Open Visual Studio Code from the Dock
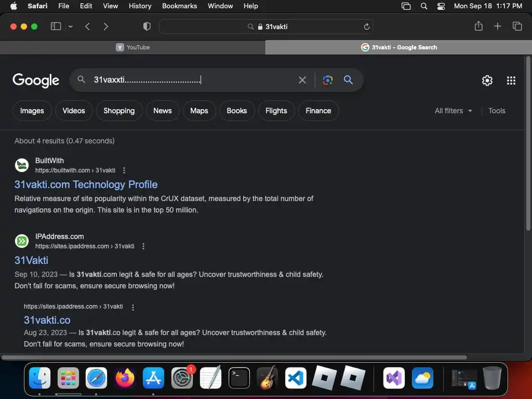The width and height of the screenshot is (532, 399). click(x=296, y=378)
